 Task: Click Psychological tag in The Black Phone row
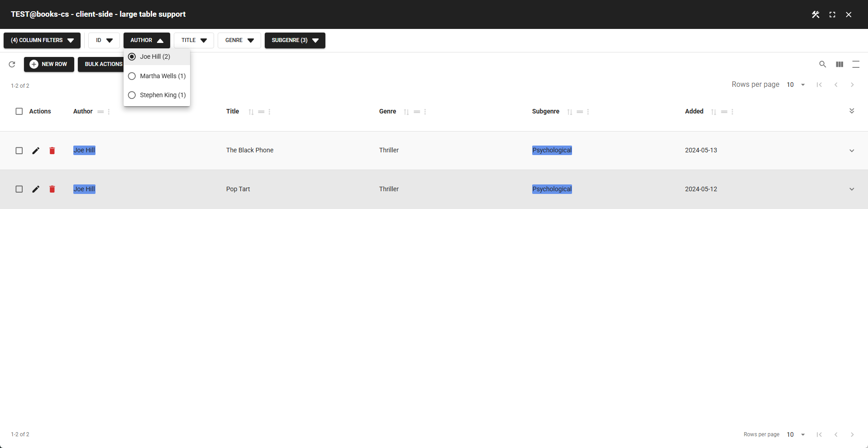pos(552,150)
